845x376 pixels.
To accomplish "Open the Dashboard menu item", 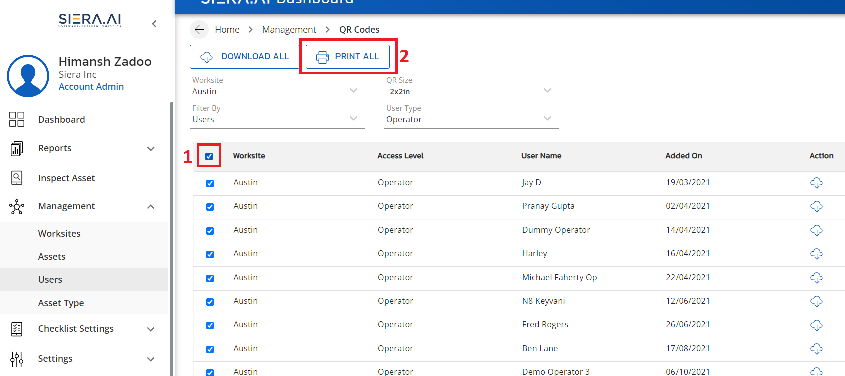I will [x=61, y=120].
